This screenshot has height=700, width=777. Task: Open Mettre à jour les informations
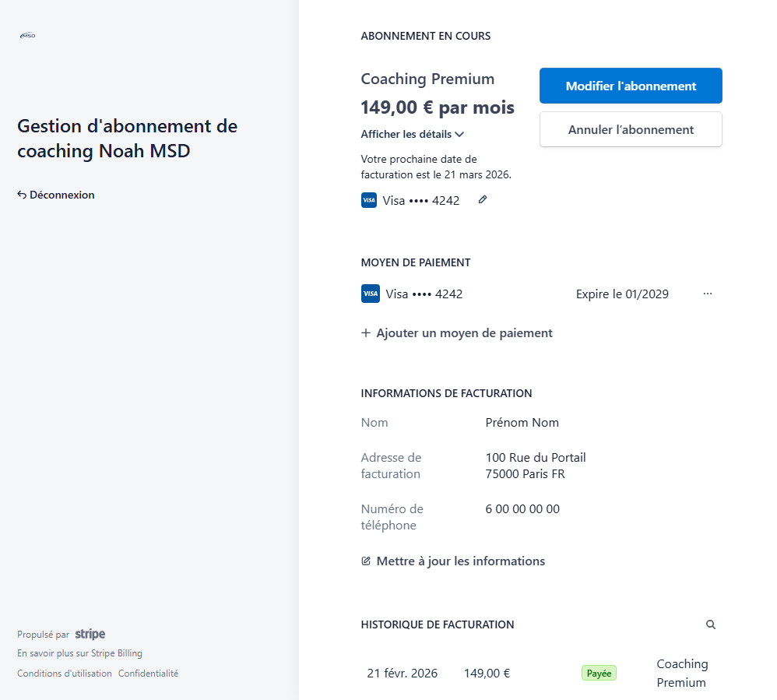pos(460,561)
